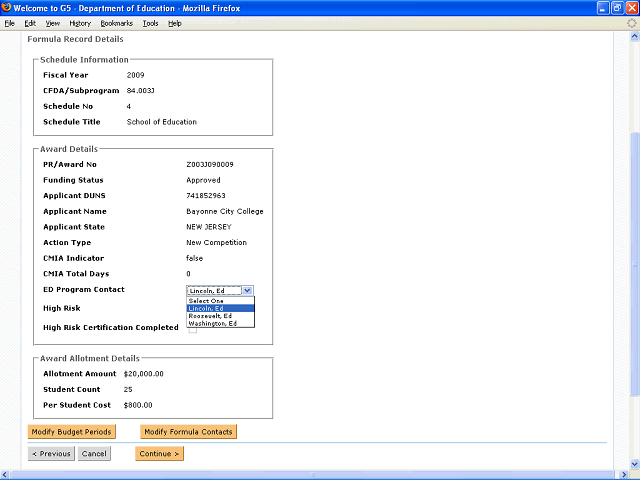Screen dimensions: 640x480
Task: Go back with the Previous button
Action: [x=51, y=453]
